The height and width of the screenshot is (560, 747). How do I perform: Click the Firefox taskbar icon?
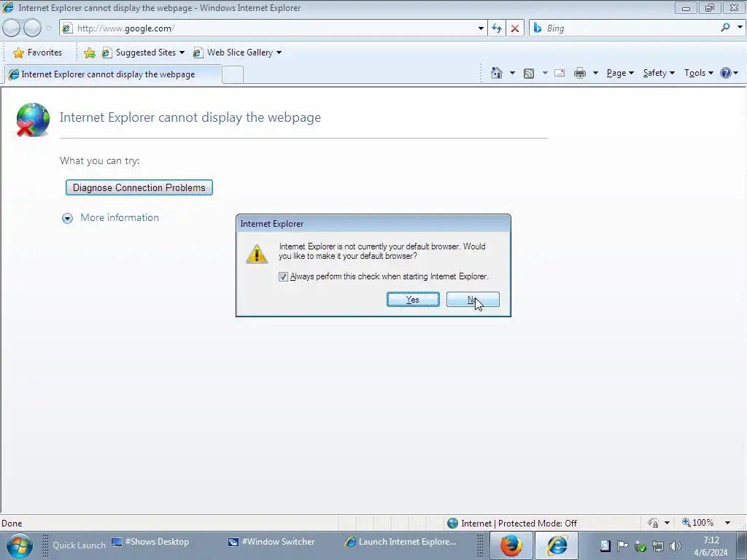click(510, 545)
